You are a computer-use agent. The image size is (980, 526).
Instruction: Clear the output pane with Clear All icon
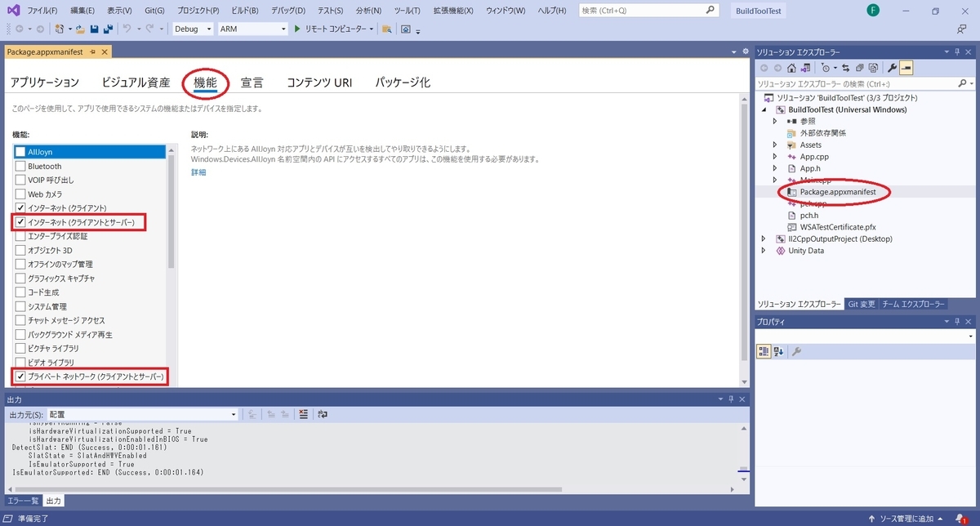[x=303, y=414]
